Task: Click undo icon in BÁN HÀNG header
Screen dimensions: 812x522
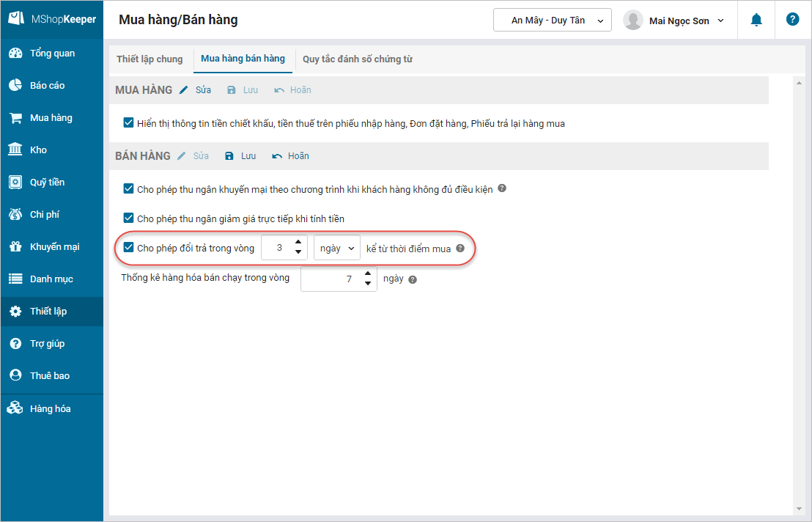Action: (x=277, y=156)
